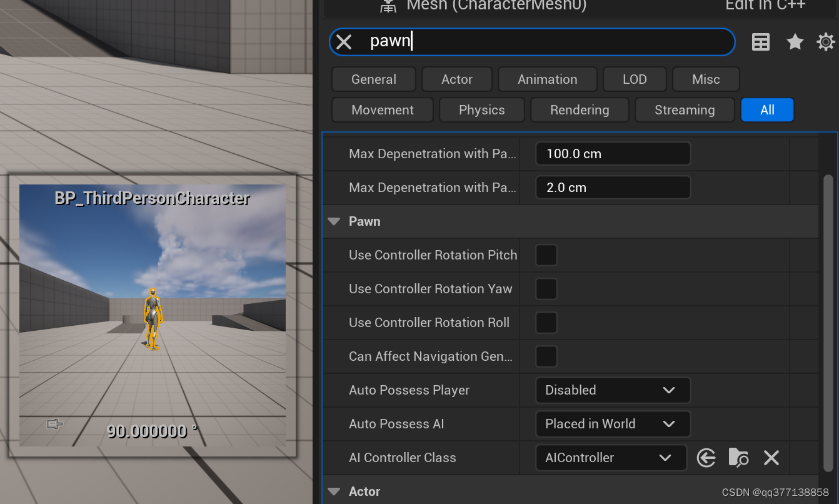Use selected asset for AI Controller Class
This screenshot has width=839, height=504.
click(x=706, y=458)
